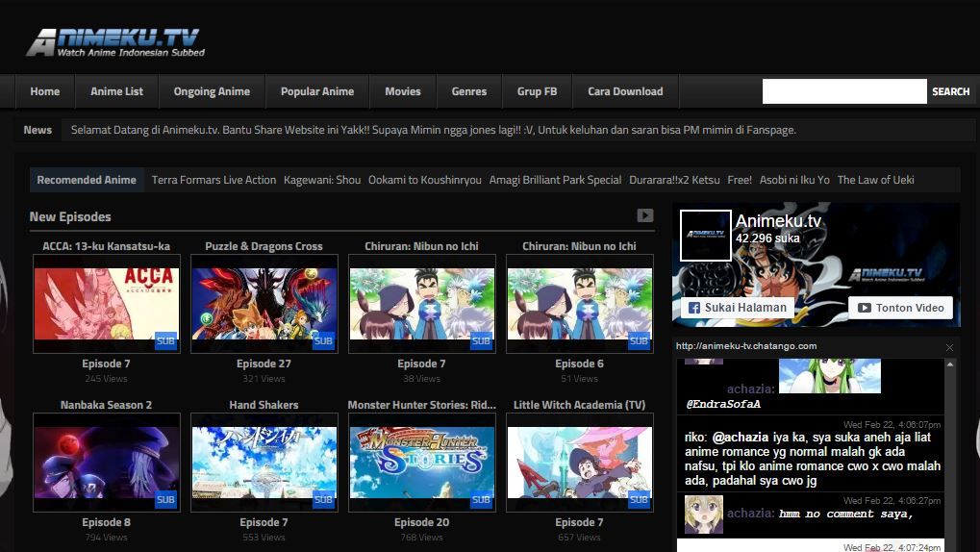The height and width of the screenshot is (552, 980).
Task: Click the Sukai Halaman button
Action: coord(738,308)
